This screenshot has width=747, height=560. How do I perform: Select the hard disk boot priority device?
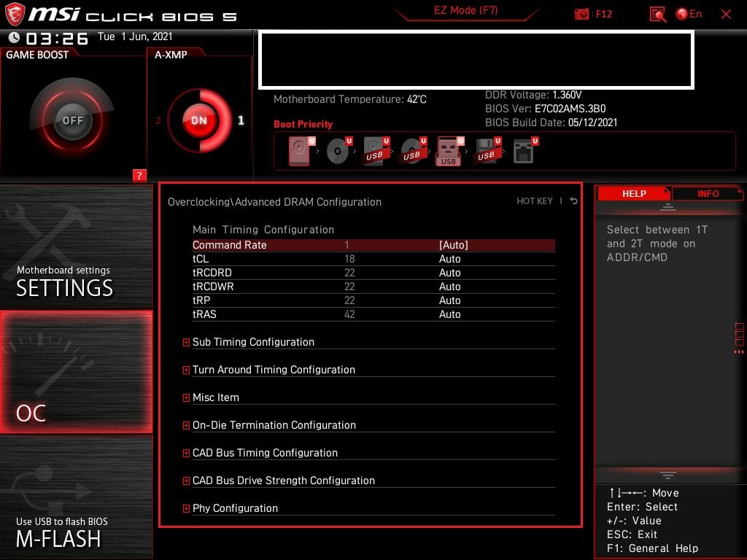coord(301,151)
